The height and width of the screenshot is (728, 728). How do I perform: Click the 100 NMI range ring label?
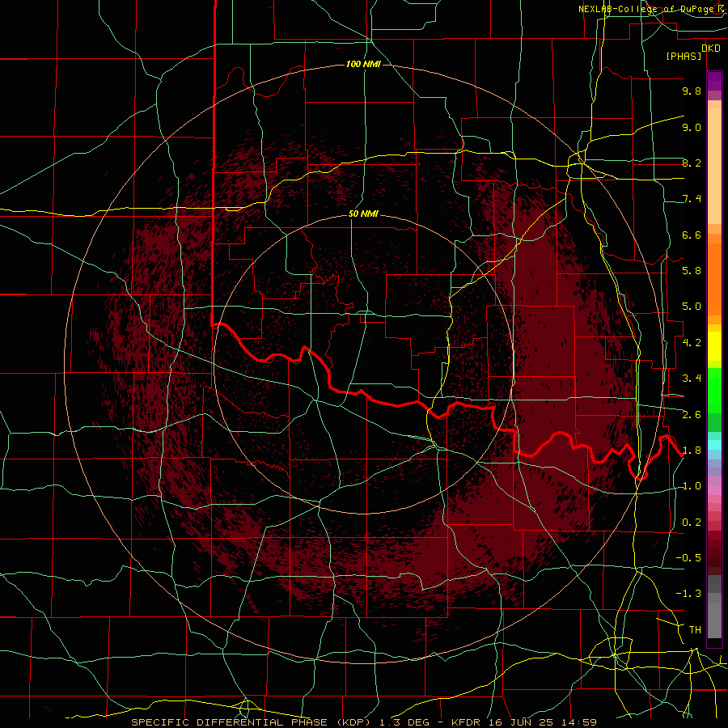click(x=363, y=64)
